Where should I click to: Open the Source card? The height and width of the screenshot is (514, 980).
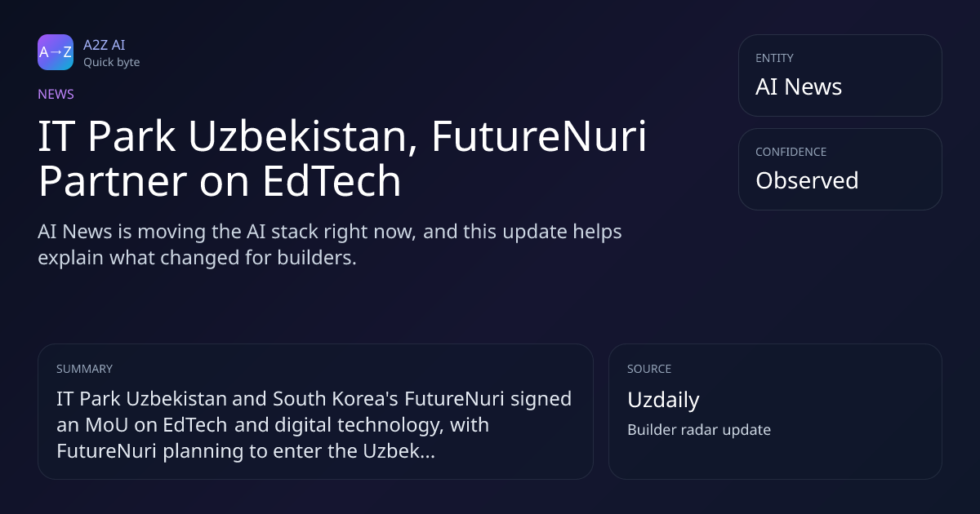pyautogui.click(x=775, y=411)
